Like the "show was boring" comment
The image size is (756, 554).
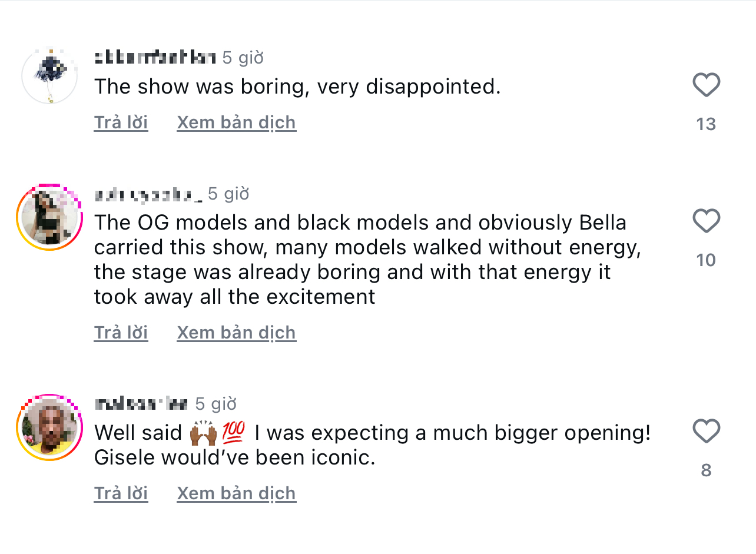[706, 85]
